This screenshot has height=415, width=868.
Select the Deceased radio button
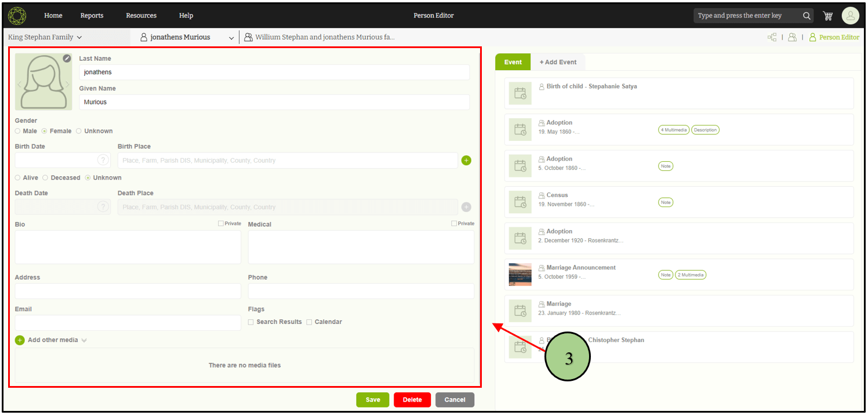pos(45,178)
